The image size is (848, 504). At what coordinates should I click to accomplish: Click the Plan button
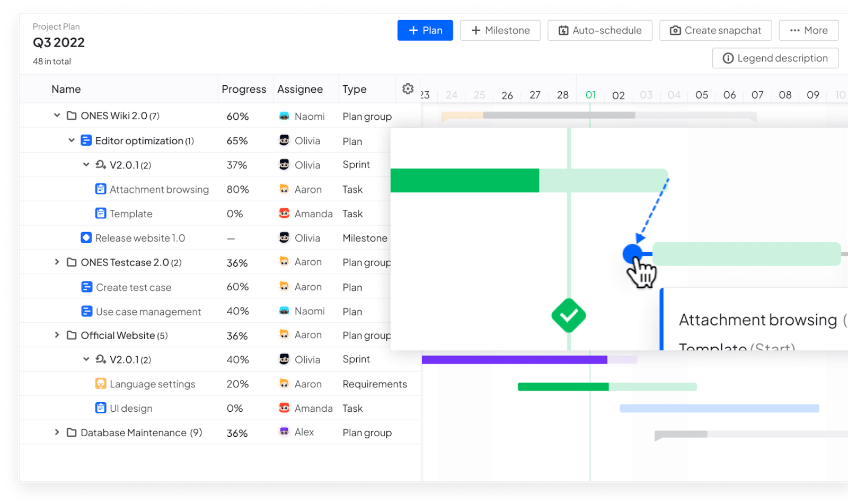click(x=425, y=30)
